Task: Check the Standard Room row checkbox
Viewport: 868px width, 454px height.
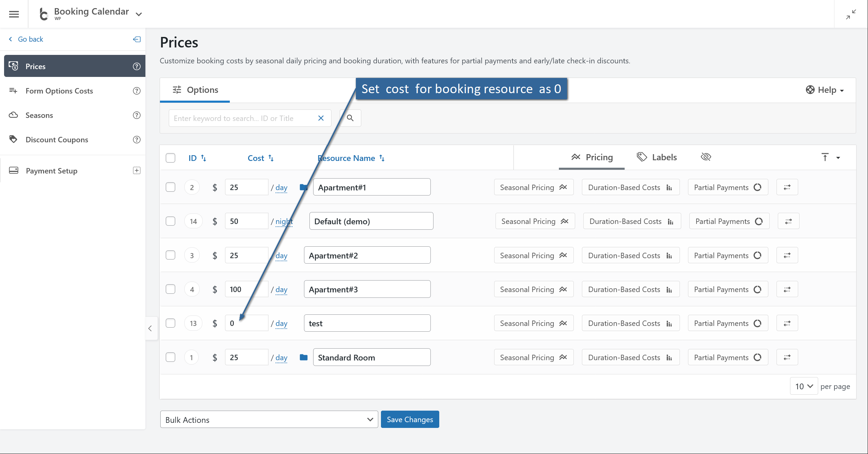Action: coord(170,357)
